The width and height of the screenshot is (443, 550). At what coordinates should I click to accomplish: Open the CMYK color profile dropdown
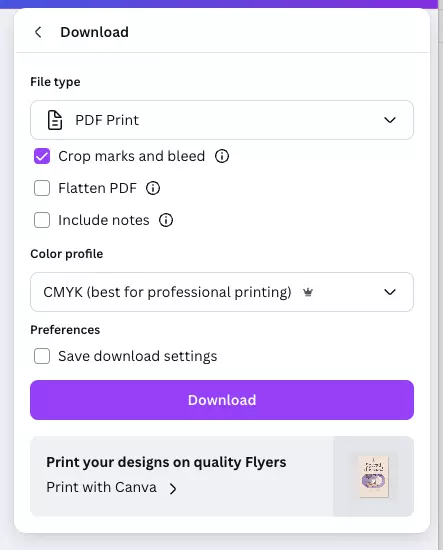[222, 292]
